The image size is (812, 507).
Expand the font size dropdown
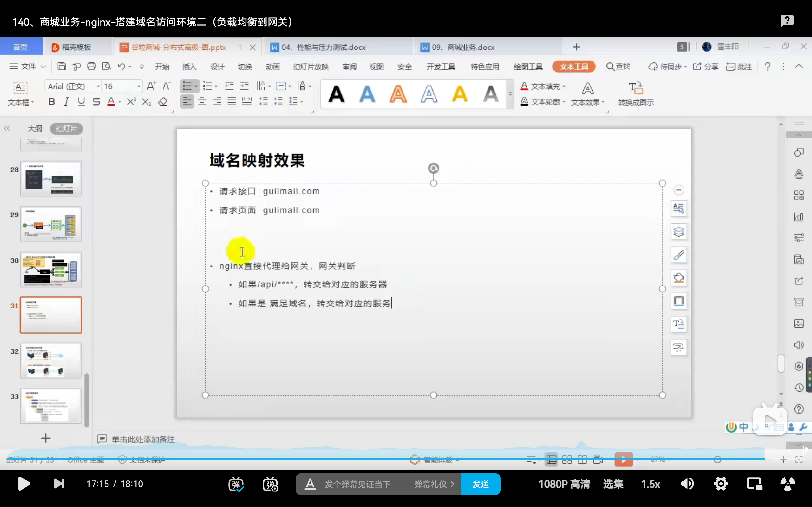(x=139, y=87)
